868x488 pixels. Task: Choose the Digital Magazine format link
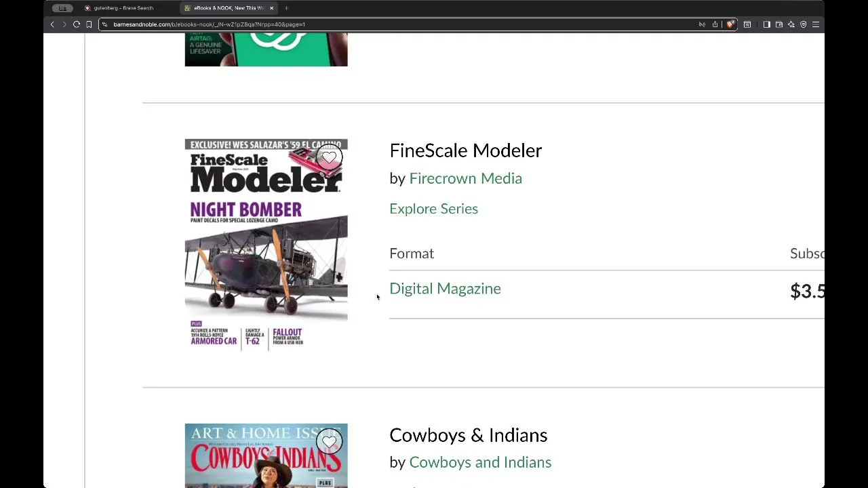445,289
